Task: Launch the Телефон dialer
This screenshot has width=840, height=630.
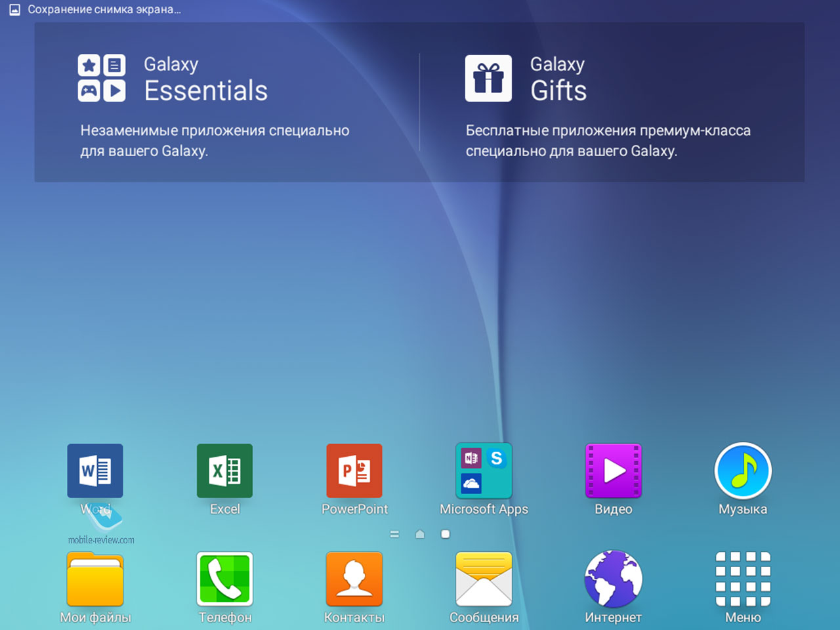Action: click(224, 579)
